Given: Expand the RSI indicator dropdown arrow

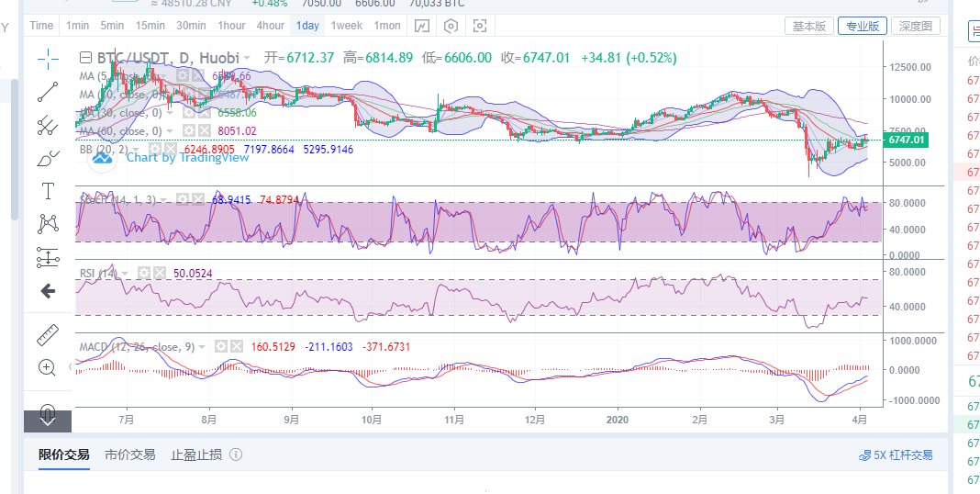Looking at the screenshot, I should [x=127, y=273].
